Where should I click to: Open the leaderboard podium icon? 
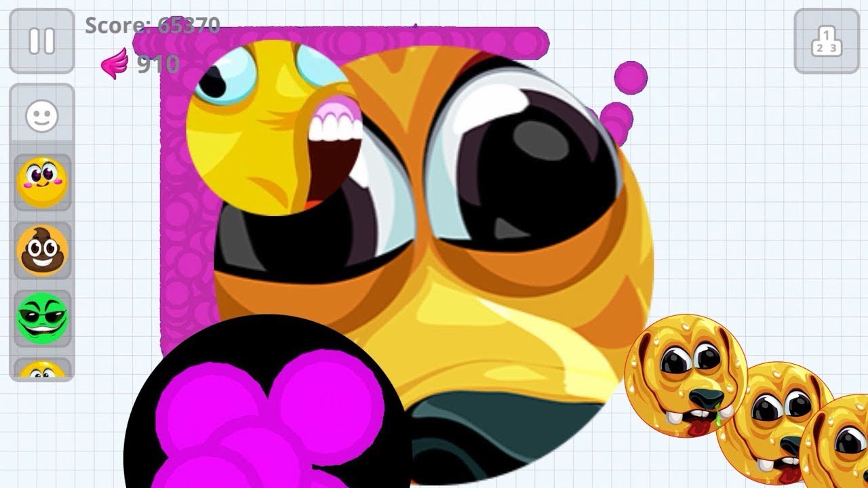click(827, 41)
